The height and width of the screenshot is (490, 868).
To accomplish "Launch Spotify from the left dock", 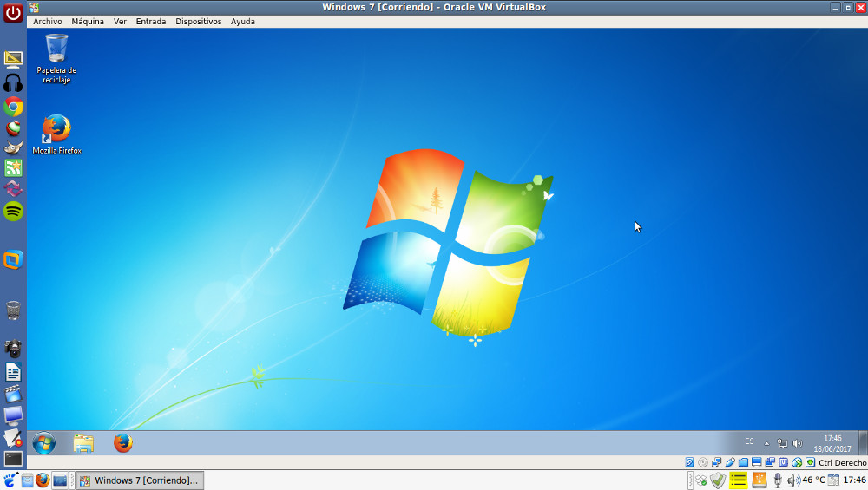I will [x=13, y=211].
